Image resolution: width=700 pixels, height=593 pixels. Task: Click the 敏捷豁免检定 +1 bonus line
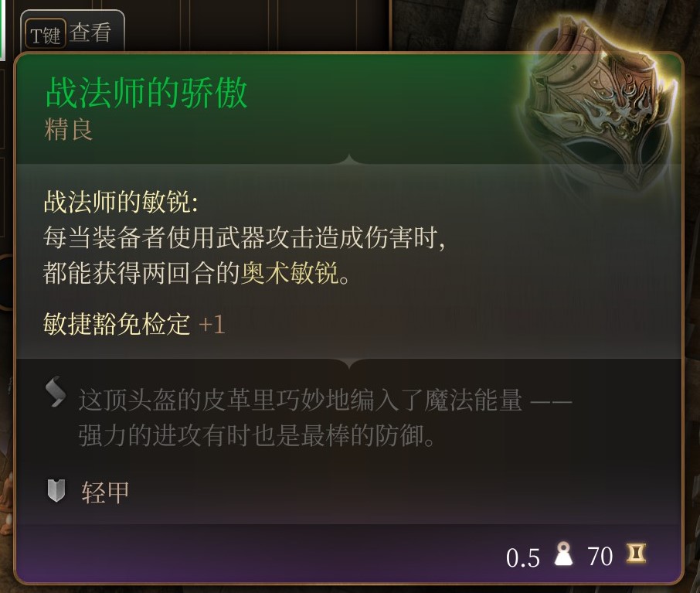coord(134,324)
